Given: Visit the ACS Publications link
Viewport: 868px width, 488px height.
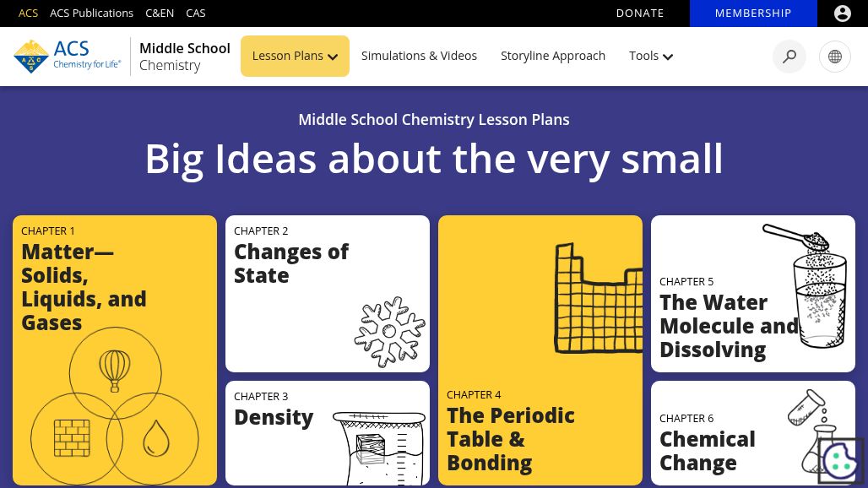Looking at the screenshot, I should tap(91, 14).
